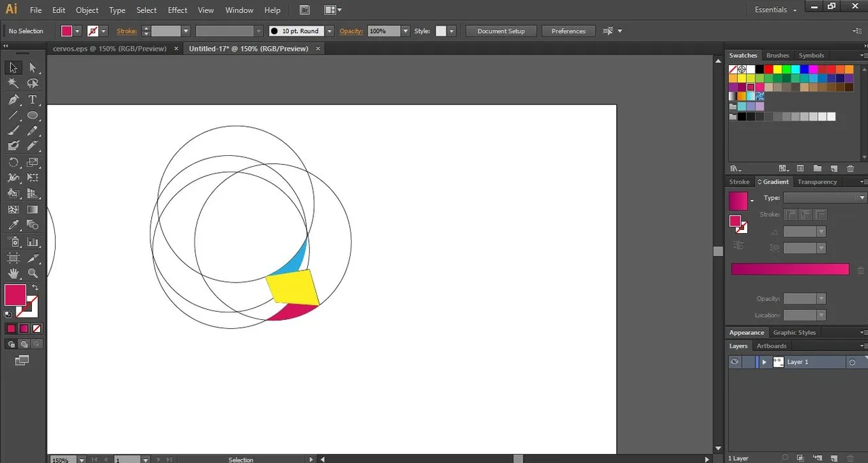This screenshot has height=463, width=868.
Task: Open the stroke weight dropdown
Action: point(186,31)
